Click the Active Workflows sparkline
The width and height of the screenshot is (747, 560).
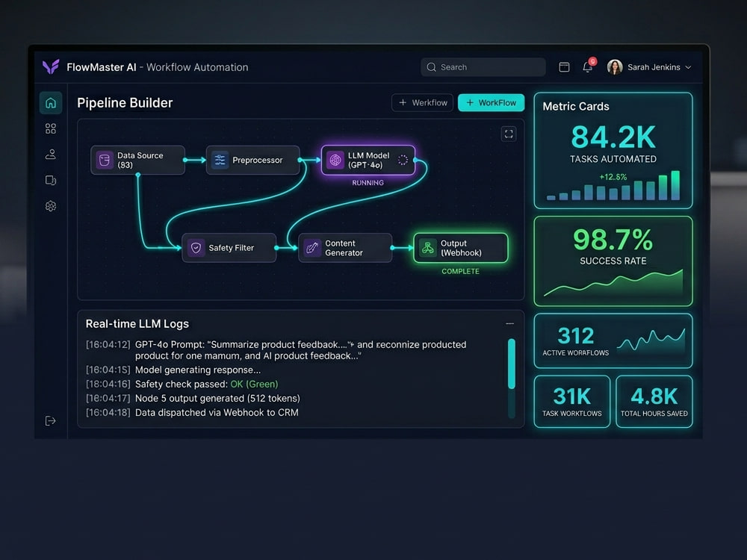(651, 340)
